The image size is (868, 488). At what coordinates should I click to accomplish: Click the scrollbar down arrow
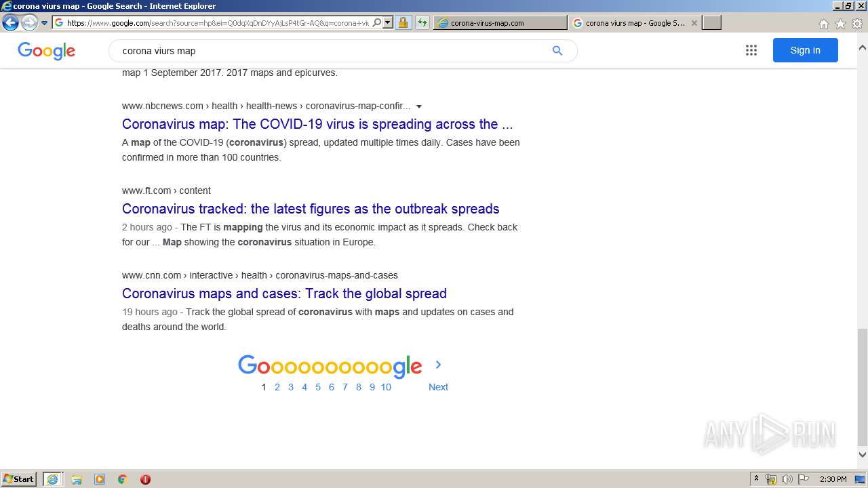[862, 455]
